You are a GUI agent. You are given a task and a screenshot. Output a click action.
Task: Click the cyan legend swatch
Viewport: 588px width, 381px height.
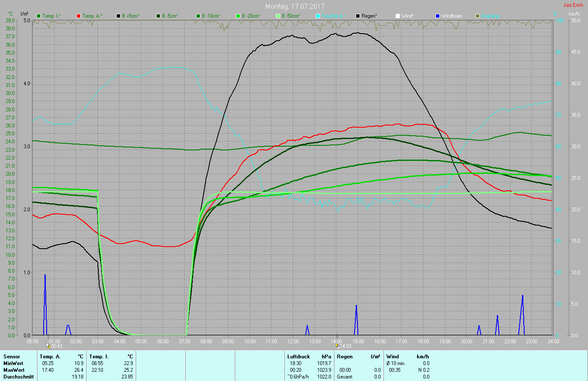click(318, 16)
